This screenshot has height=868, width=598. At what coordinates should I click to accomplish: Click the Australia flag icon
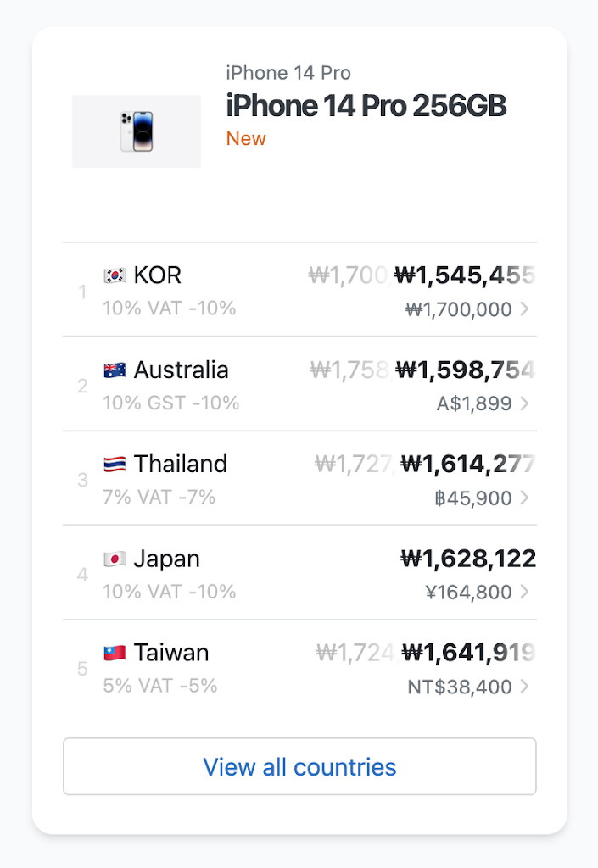115,370
